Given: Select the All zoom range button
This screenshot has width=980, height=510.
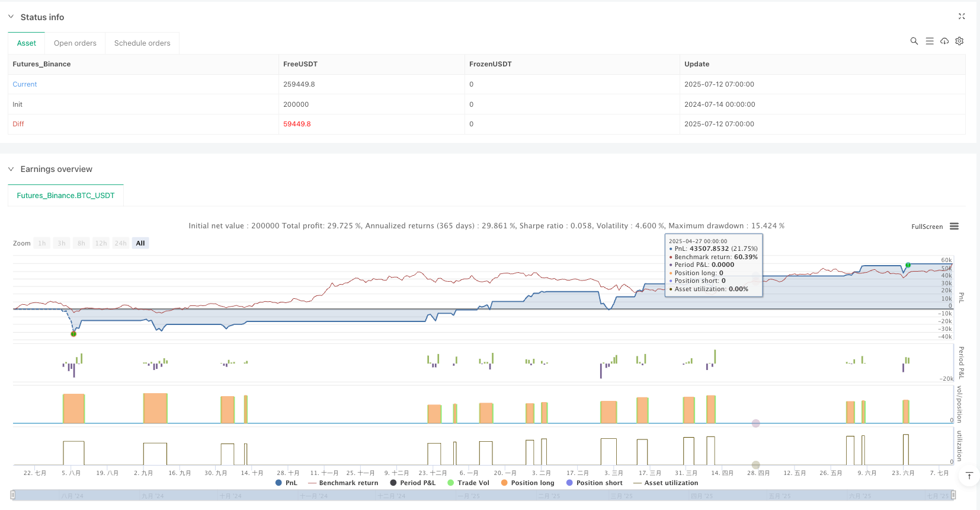Looking at the screenshot, I should coord(140,243).
